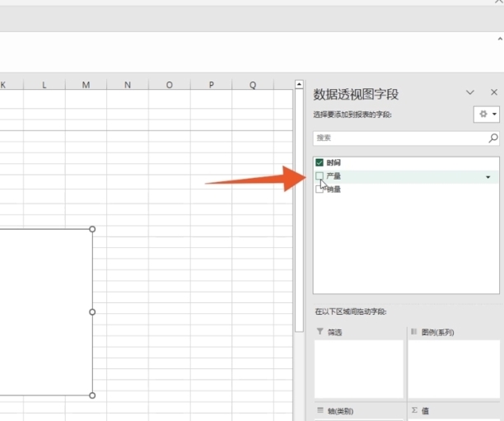Viewport: 504px width, 421px height.
Task: Select column N header
Action: [128, 84]
